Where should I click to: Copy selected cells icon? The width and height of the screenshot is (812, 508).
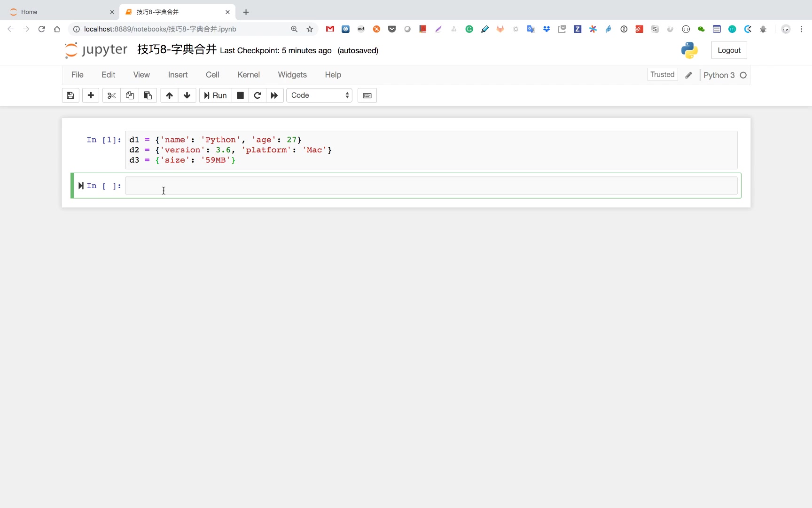click(x=130, y=95)
